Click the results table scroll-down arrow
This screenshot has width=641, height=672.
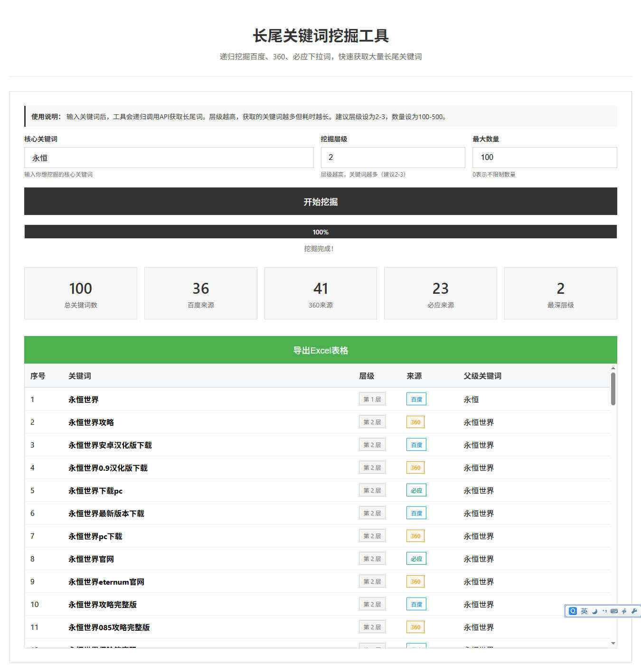[x=613, y=643]
